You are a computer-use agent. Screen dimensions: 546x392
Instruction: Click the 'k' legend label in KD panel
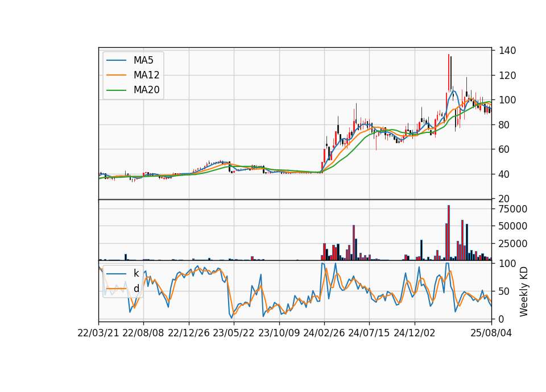136,273
